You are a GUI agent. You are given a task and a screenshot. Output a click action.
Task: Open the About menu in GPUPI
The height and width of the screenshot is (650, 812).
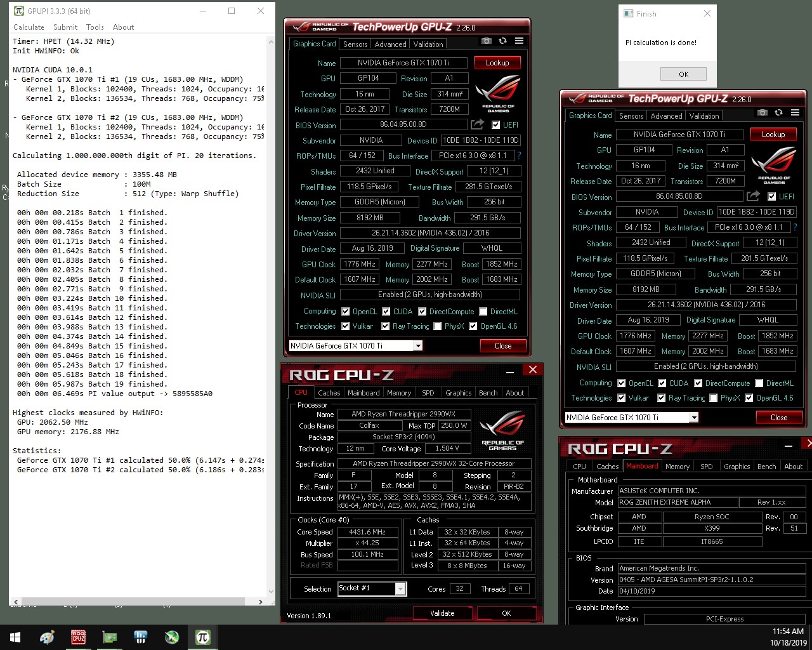pyautogui.click(x=123, y=27)
